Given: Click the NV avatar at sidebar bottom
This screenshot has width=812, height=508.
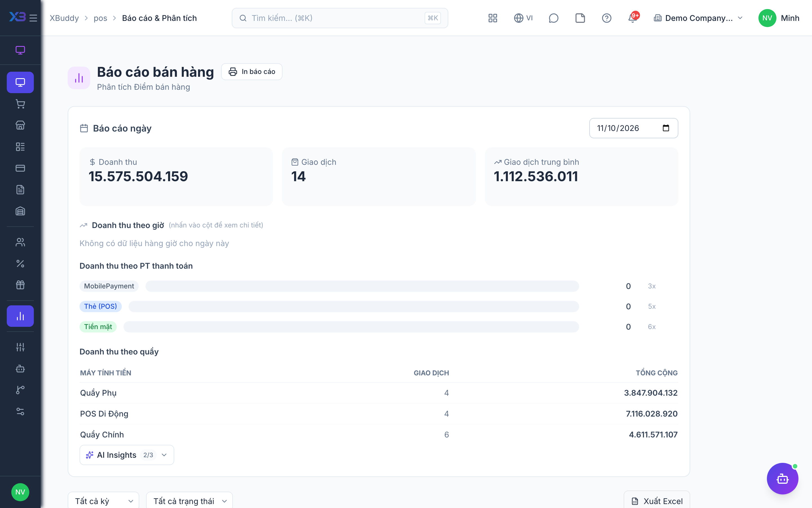Looking at the screenshot, I should [20, 492].
